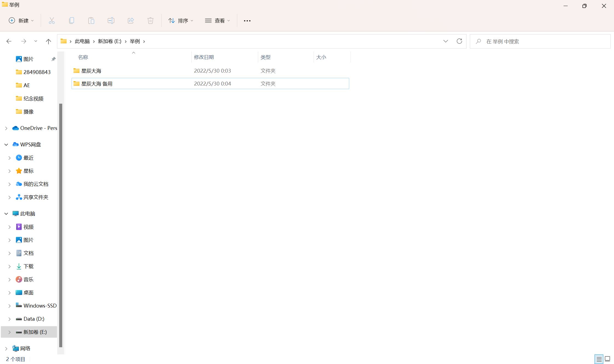Collapse the 此电脑 tree node

click(6, 214)
